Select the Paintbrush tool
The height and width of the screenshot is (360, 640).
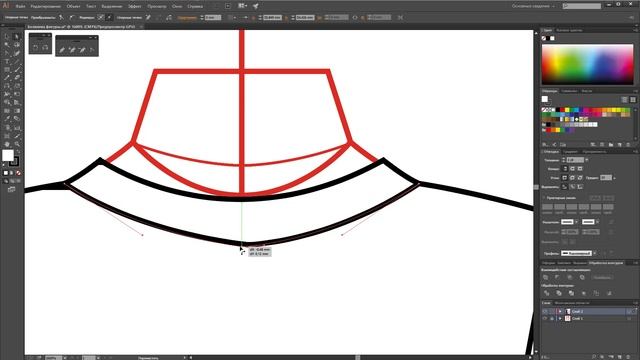(17, 70)
